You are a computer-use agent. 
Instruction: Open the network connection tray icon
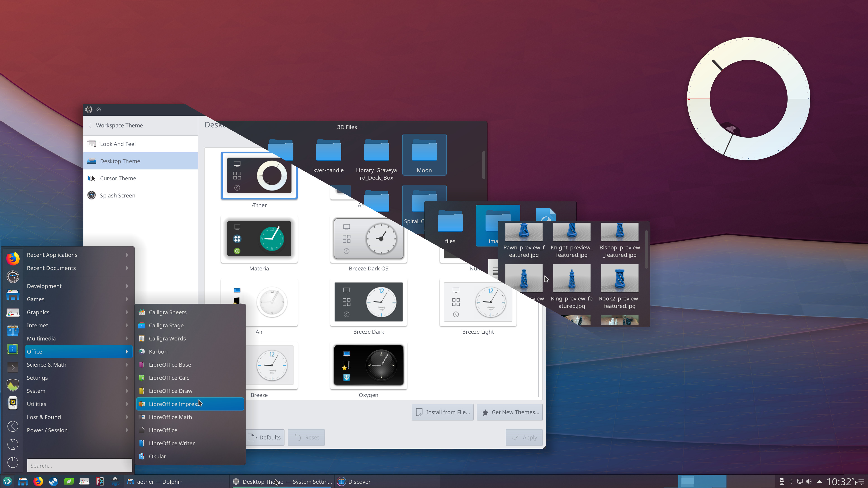800,482
